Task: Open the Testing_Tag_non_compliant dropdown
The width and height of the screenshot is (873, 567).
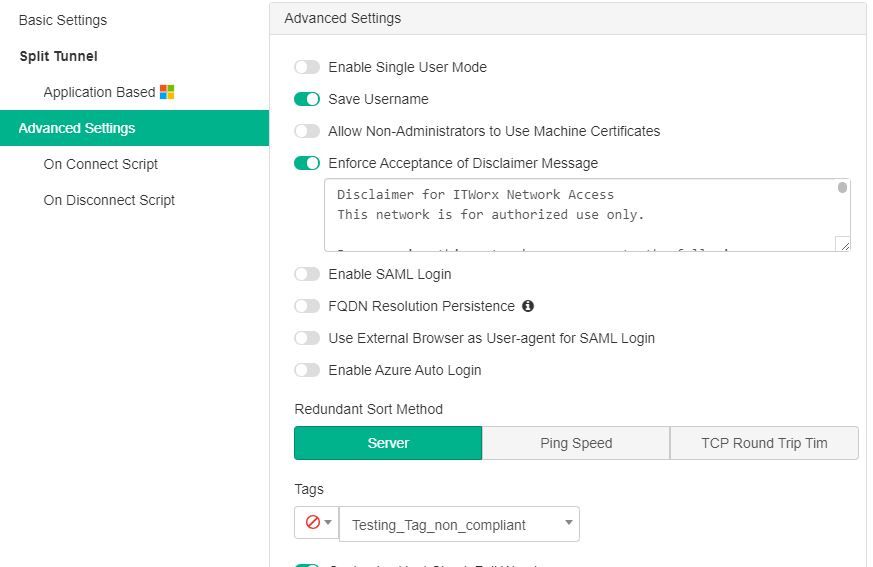Action: [459, 524]
